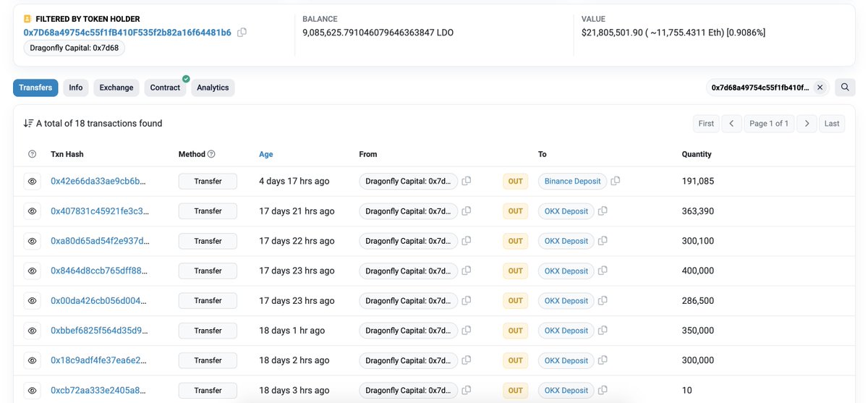View details eye for 0xa80d65ad54f2e937d row

[32, 241]
